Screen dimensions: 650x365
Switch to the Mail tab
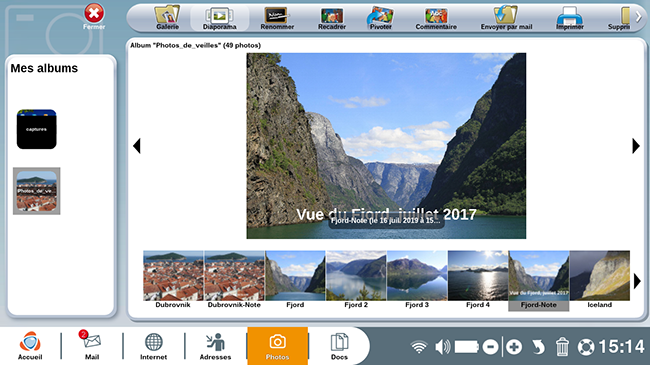92,344
